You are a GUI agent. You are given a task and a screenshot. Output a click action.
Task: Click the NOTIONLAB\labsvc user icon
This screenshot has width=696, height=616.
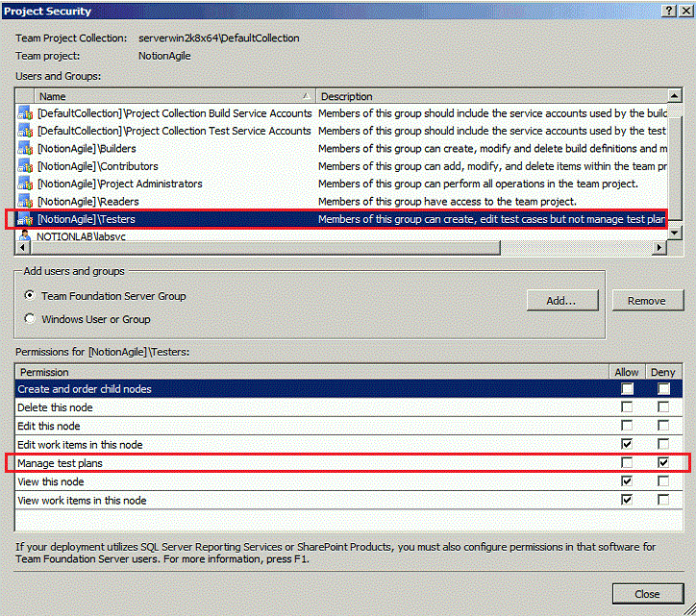click(25, 235)
